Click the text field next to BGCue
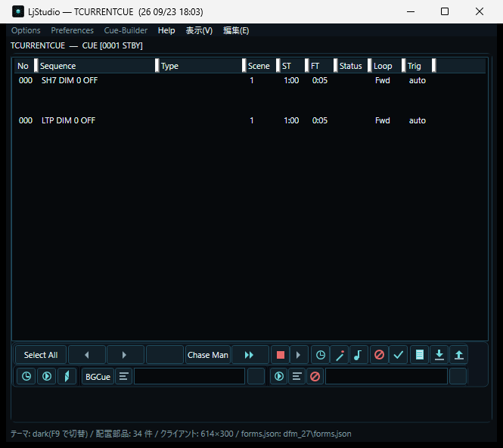The height and width of the screenshot is (448, 503). tap(190, 376)
